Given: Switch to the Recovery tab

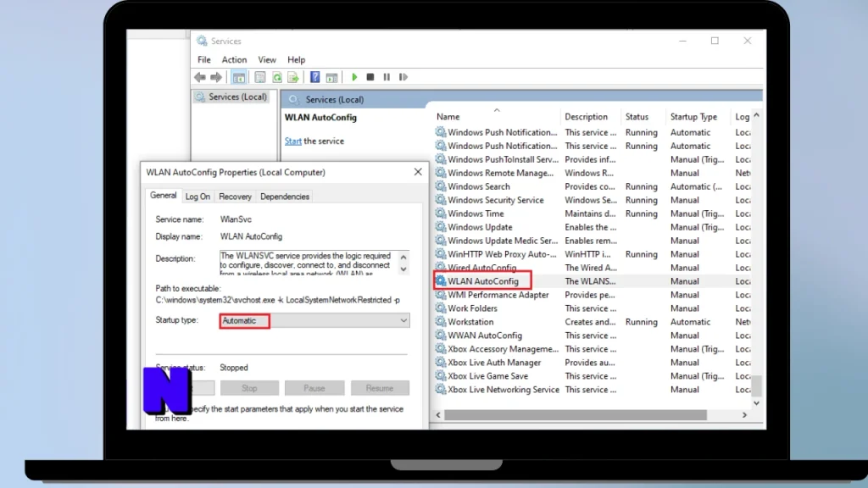Looking at the screenshot, I should pyautogui.click(x=235, y=197).
